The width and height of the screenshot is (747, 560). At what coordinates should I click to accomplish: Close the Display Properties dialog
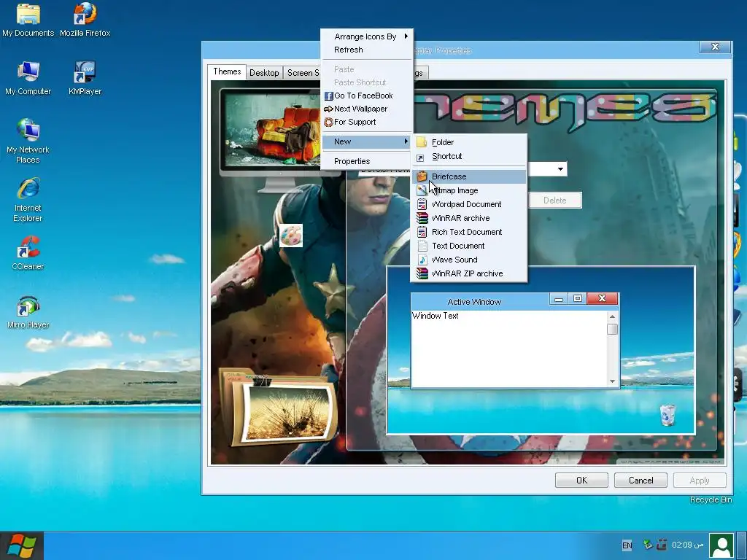click(x=715, y=47)
